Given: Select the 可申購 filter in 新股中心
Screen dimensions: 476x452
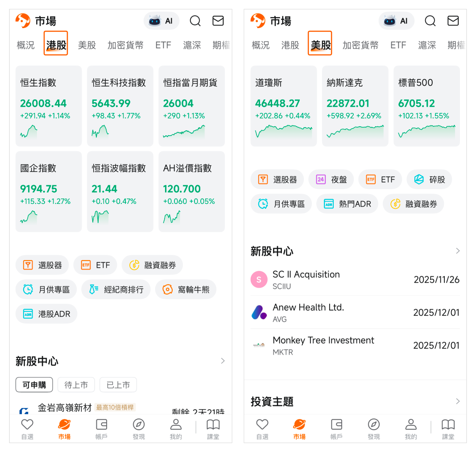Looking at the screenshot, I should (x=34, y=385).
